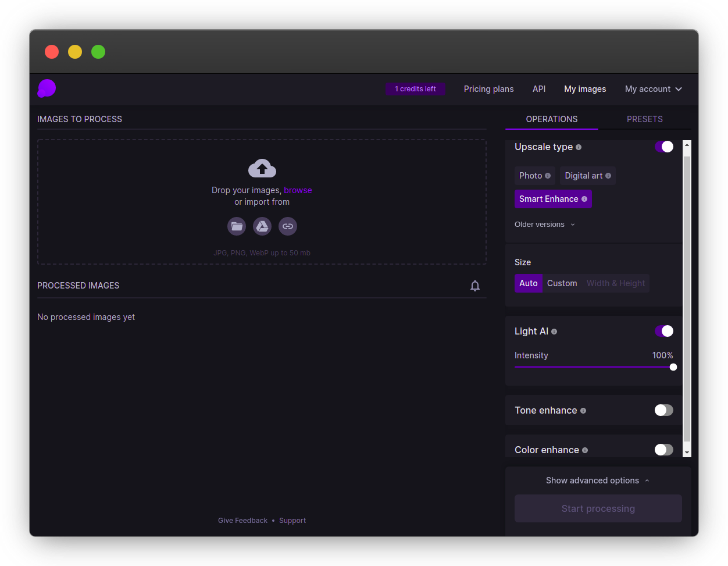Click info icon on Smart Enhance

(584, 199)
